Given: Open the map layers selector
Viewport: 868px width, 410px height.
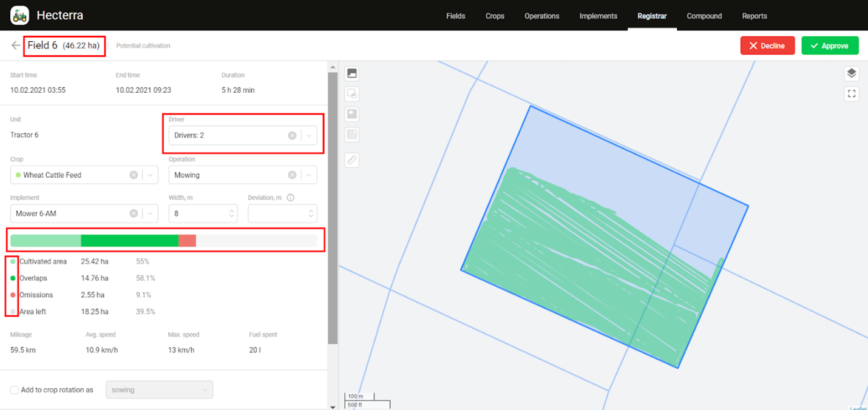Looking at the screenshot, I should tap(851, 73).
